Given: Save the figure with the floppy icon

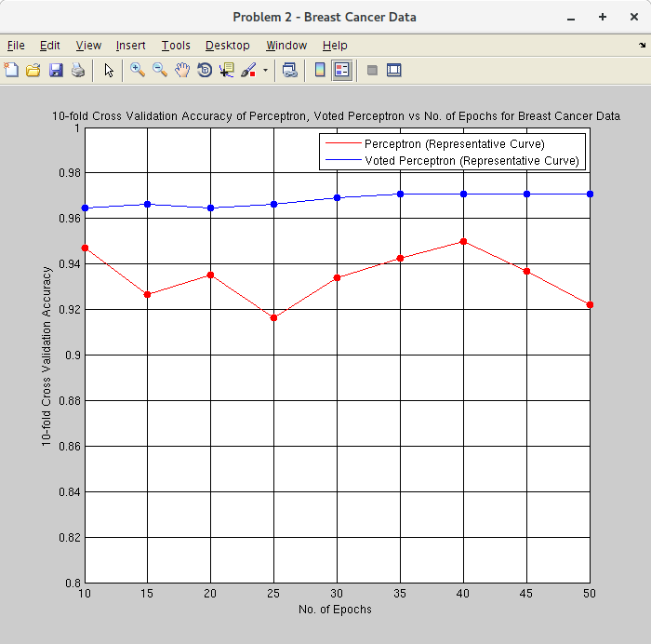Looking at the screenshot, I should (56, 70).
